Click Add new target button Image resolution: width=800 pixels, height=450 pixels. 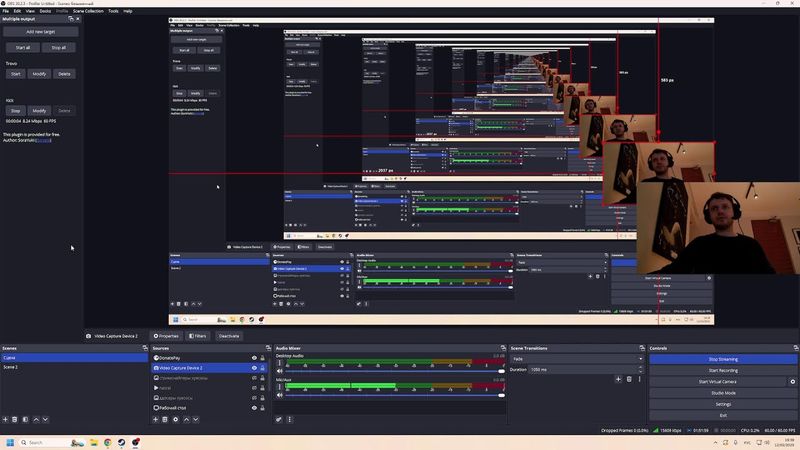(42, 31)
